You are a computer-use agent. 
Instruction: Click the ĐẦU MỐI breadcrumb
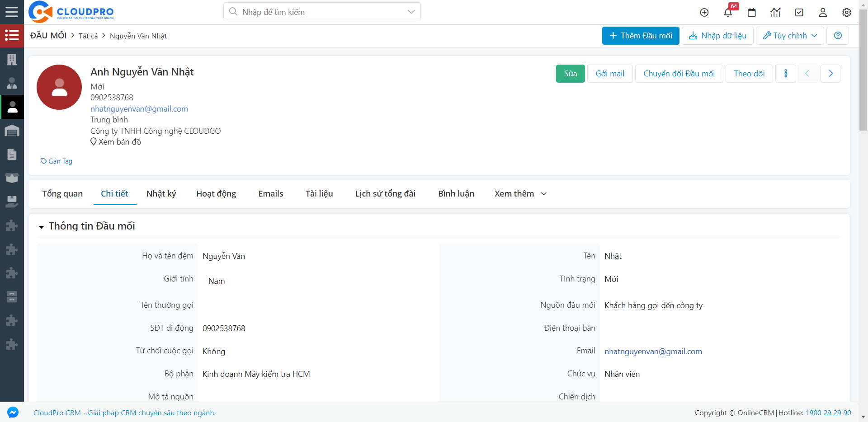[48, 36]
